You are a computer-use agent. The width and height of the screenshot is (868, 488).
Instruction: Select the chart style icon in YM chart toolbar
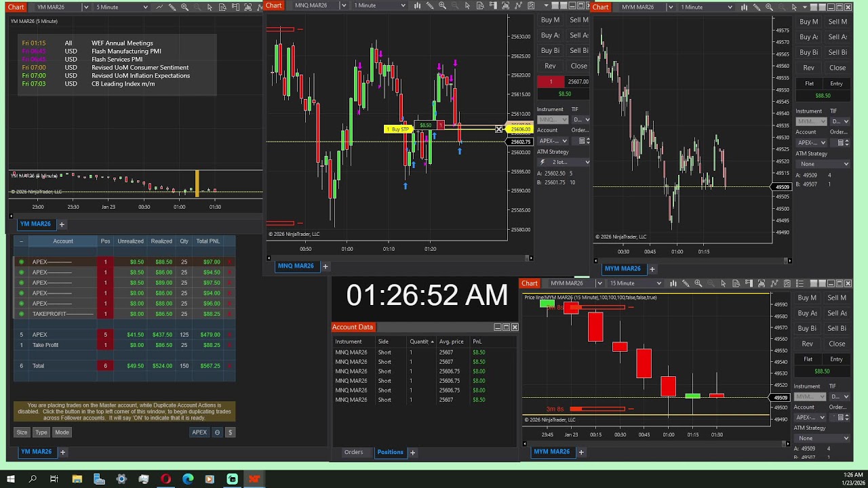[159, 7]
